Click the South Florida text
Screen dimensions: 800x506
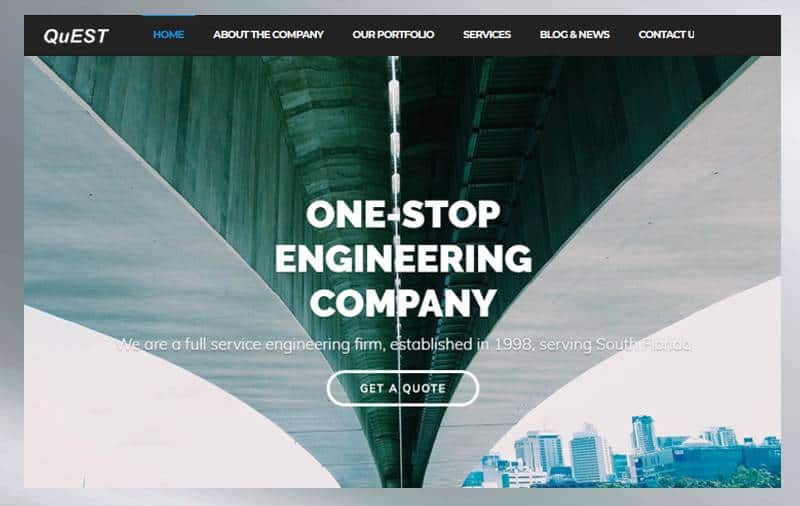644,345
